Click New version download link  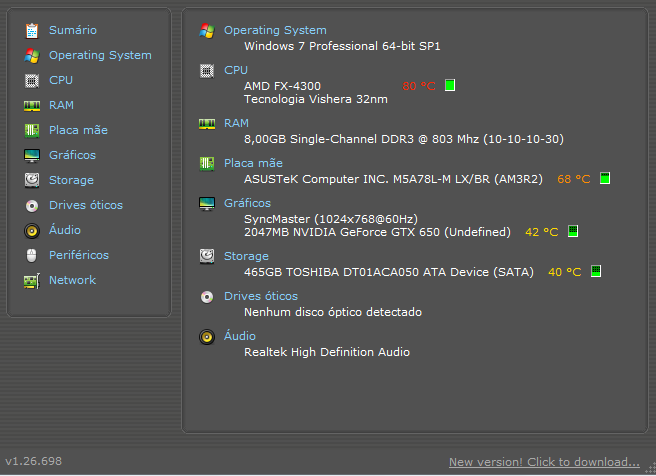(544, 462)
